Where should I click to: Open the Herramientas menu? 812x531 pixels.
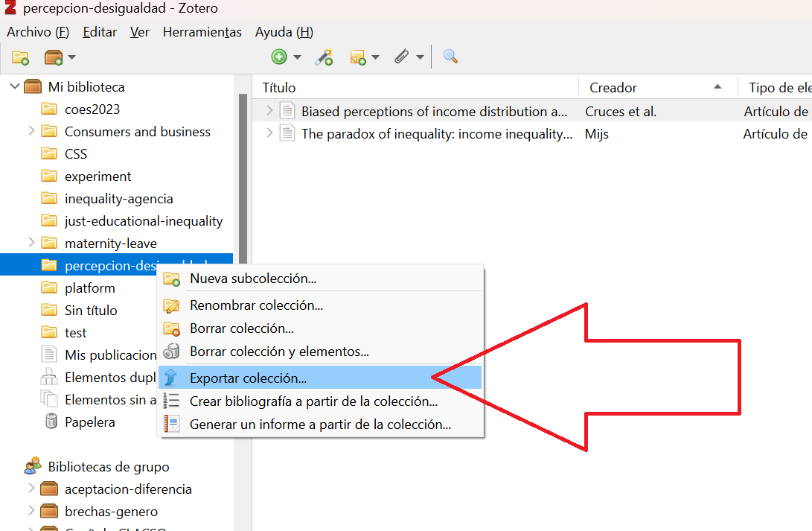[202, 32]
